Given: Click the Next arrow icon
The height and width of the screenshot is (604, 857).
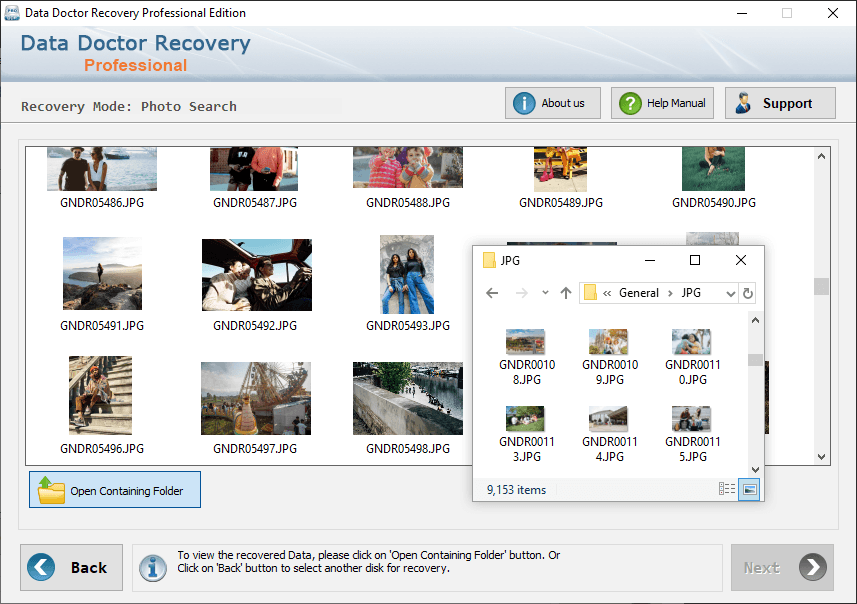Looking at the screenshot, I should click(x=813, y=567).
